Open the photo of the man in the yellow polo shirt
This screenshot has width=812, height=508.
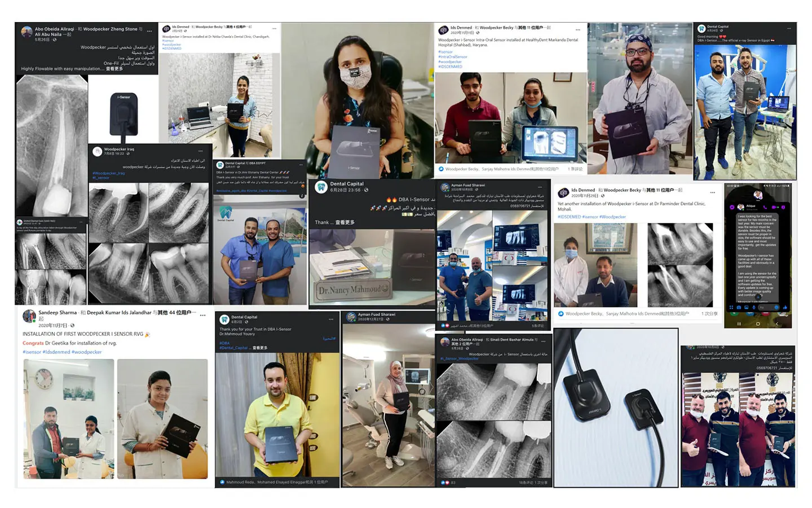click(277, 416)
